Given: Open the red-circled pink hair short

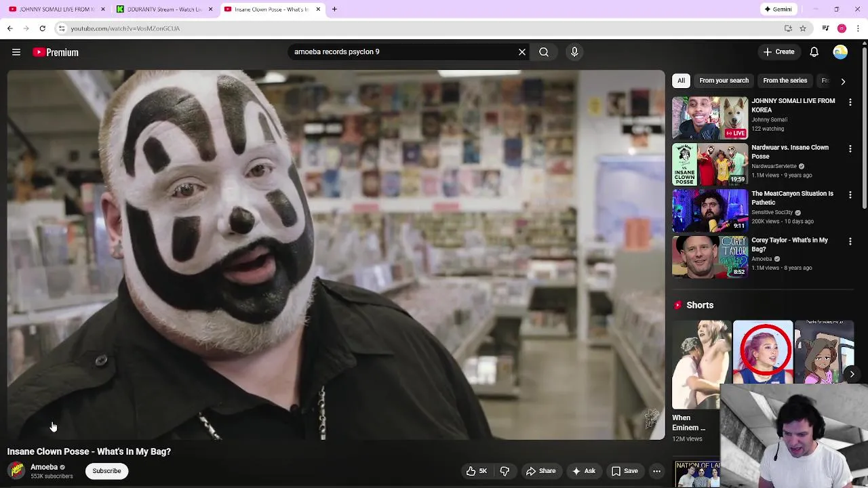Looking at the screenshot, I should pyautogui.click(x=762, y=352).
